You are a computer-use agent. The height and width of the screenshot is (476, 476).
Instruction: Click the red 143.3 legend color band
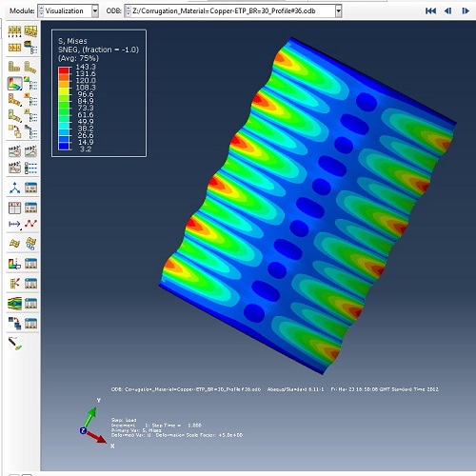[x=64, y=70]
